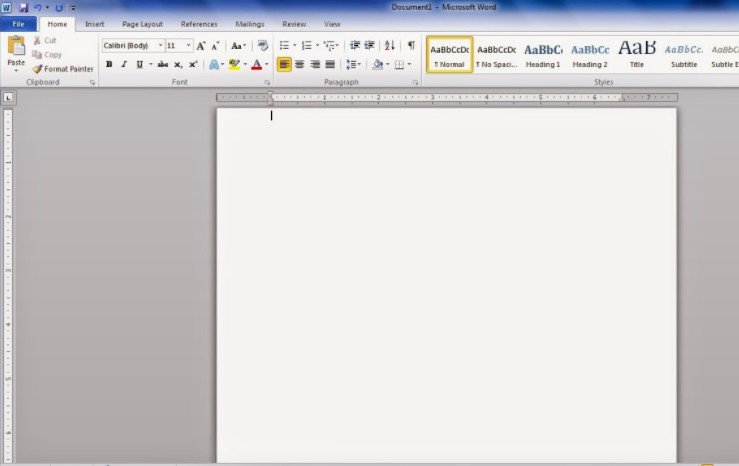Expand the Font dialog launcher
The image size is (739, 466).
pyautogui.click(x=267, y=82)
